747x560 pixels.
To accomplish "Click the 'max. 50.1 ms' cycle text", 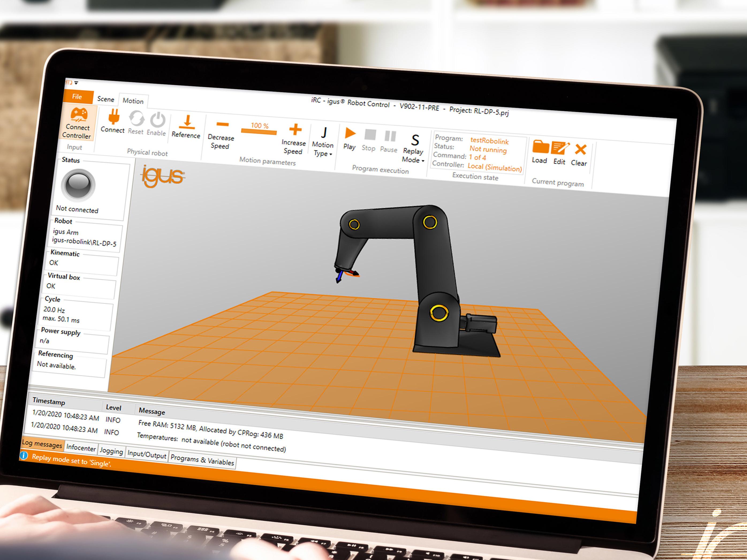I will 61,319.
